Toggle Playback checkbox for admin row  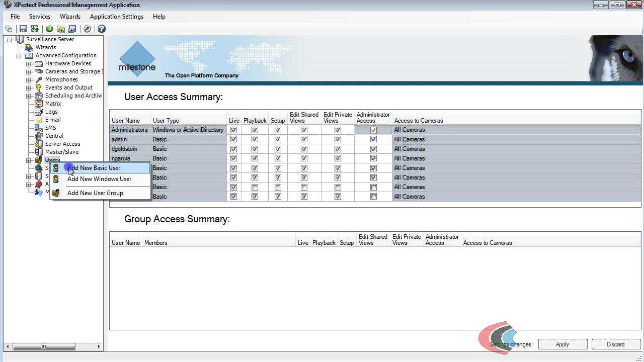point(255,139)
